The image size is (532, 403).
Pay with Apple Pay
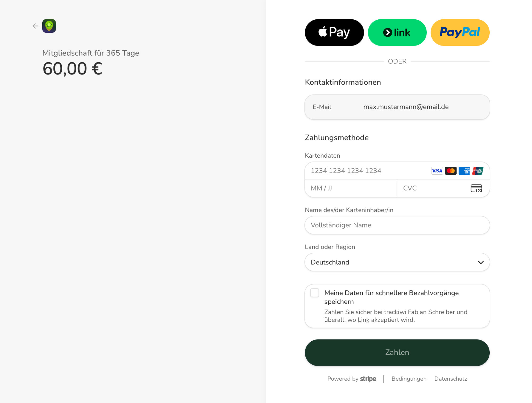tap(334, 32)
